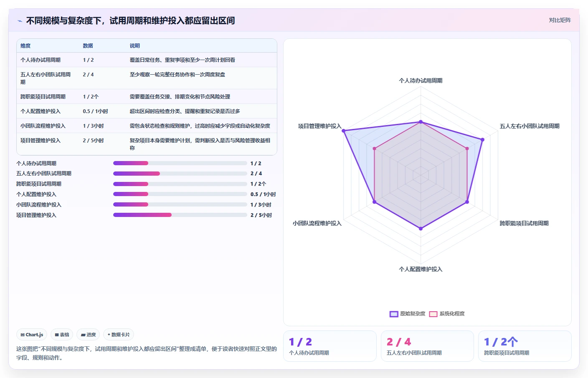Click radar axis label 小团队流程维护投入
This screenshot has width=588, height=378.
pyautogui.click(x=317, y=224)
